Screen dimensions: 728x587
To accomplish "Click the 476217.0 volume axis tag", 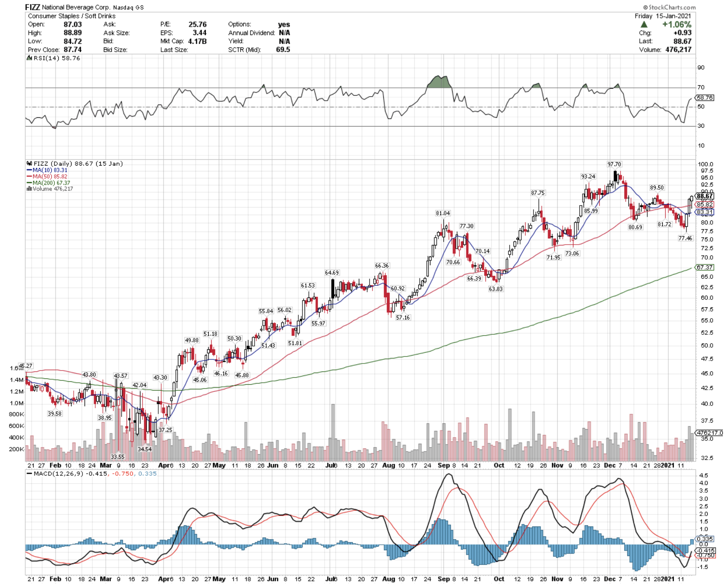I will (709, 433).
